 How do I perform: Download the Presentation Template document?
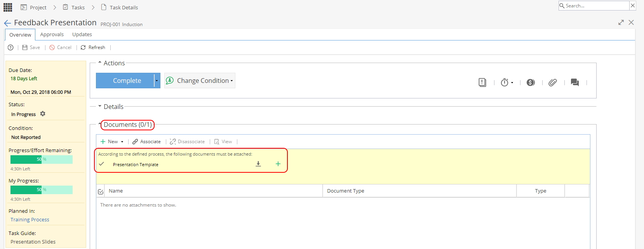point(258,164)
